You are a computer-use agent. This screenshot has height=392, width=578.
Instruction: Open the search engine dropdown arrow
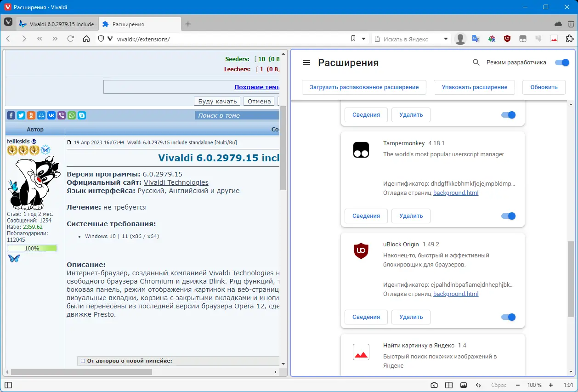pyautogui.click(x=446, y=39)
